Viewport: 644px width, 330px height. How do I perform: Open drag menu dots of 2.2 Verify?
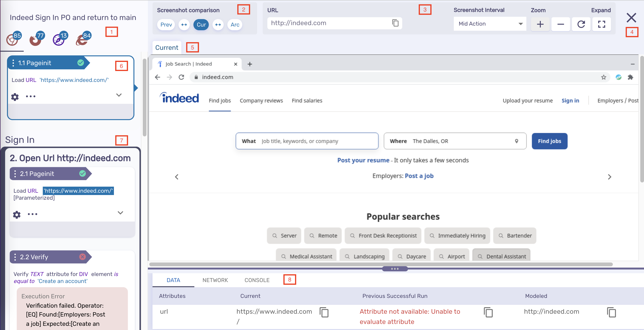15,257
